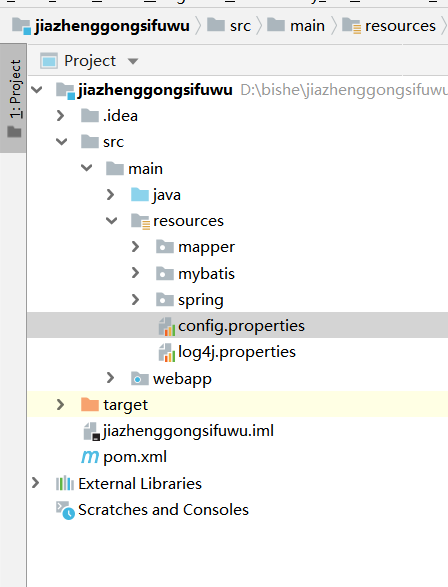Click the External Libraries icon
The height and width of the screenshot is (587, 448).
click(65, 483)
